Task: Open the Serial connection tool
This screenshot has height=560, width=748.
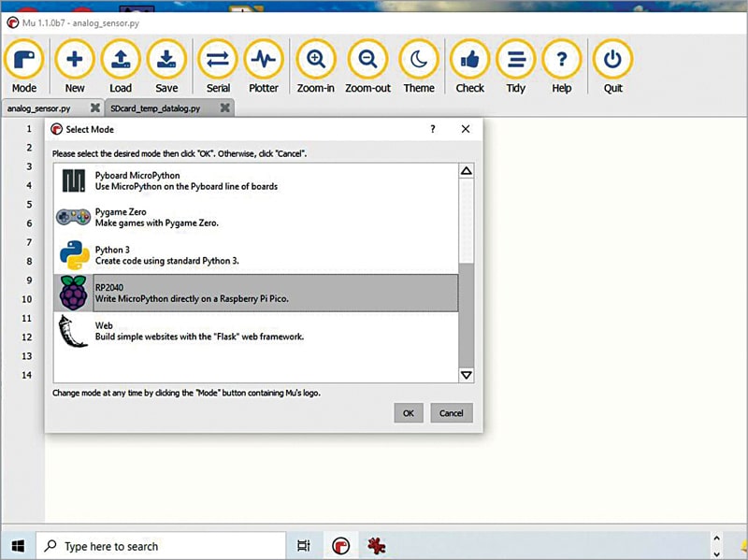Action: click(x=218, y=61)
